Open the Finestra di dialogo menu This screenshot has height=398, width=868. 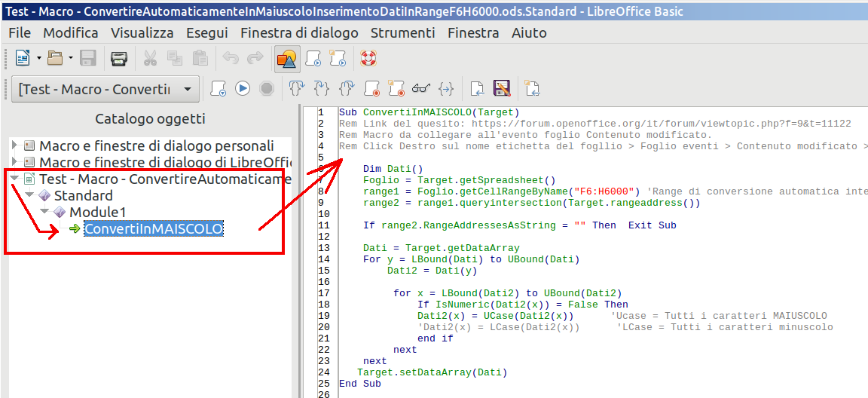tap(299, 32)
